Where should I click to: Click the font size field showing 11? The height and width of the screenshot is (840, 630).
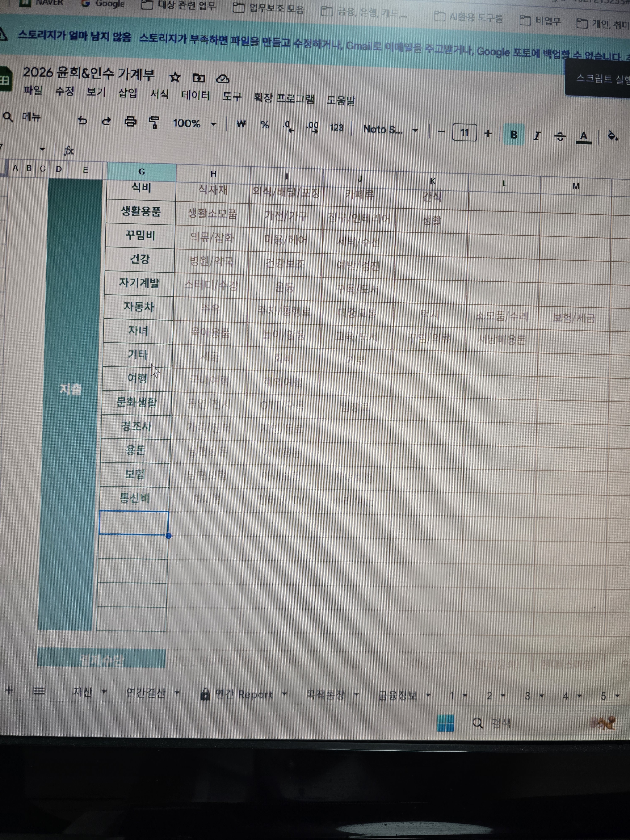coord(465,133)
